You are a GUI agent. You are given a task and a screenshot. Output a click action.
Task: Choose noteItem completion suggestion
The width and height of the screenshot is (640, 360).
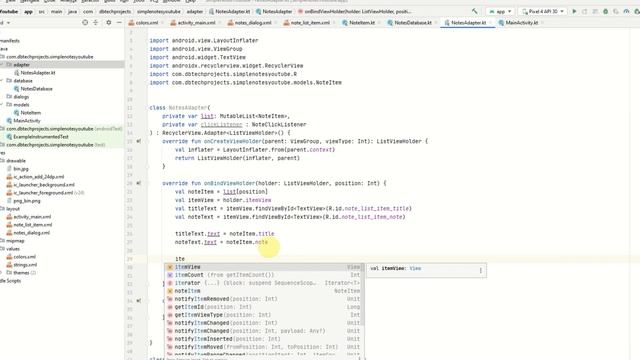(263, 291)
